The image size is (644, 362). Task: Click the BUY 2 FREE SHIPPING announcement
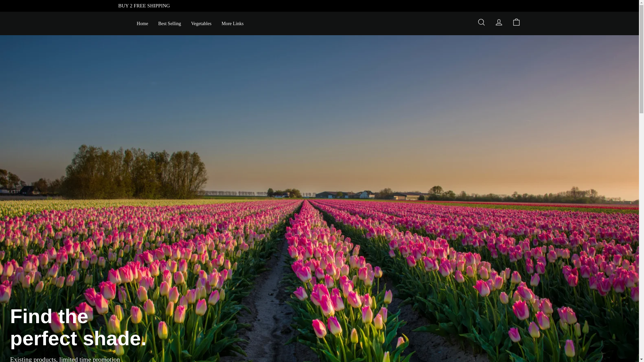[144, 6]
